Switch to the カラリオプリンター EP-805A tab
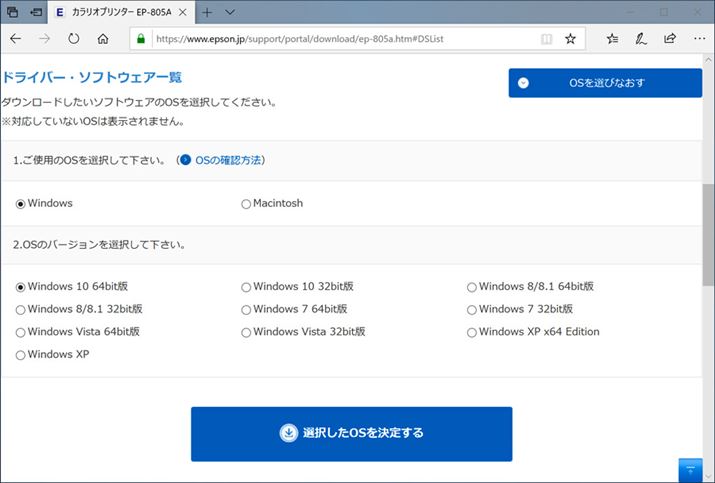This screenshot has height=483, width=715. 115,12
